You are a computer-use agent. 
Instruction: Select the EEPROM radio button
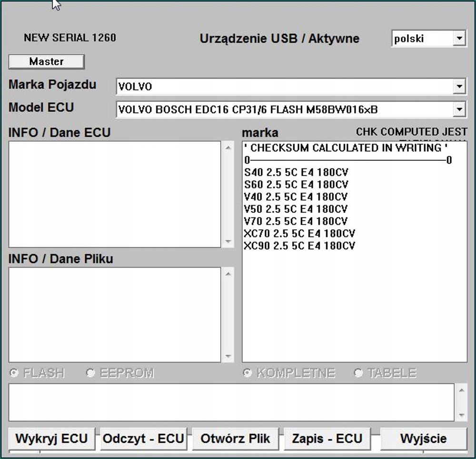coord(90,372)
